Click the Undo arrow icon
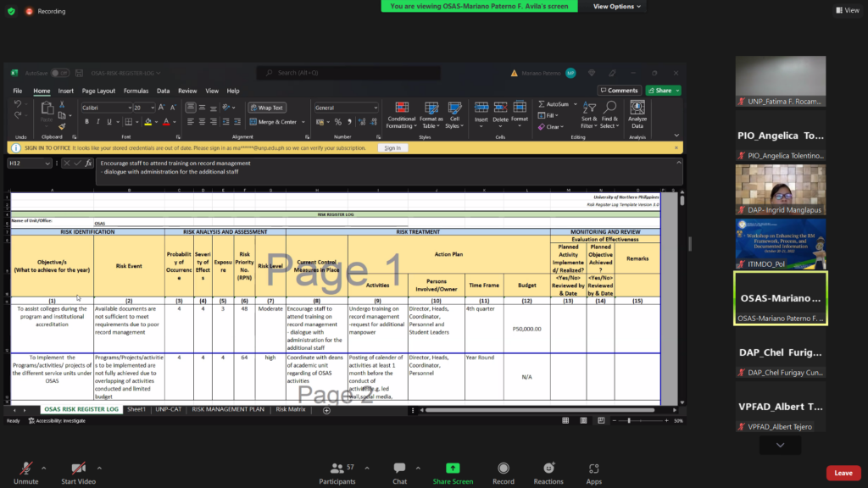 pyautogui.click(x=18, y=104)
